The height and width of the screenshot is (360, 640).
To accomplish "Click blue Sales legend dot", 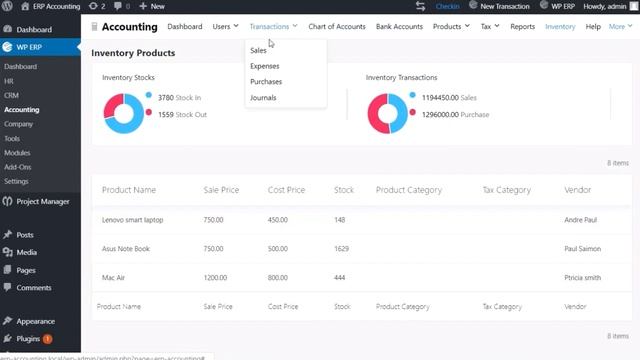I will [x=413, y=95].
